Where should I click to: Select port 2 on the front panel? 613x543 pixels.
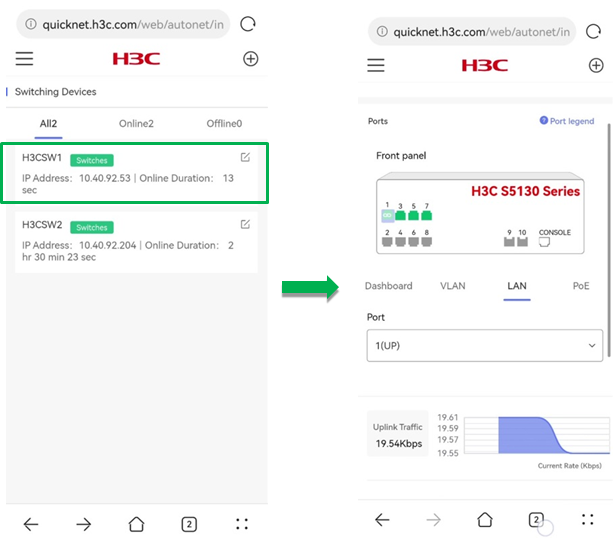pos(387,242)
